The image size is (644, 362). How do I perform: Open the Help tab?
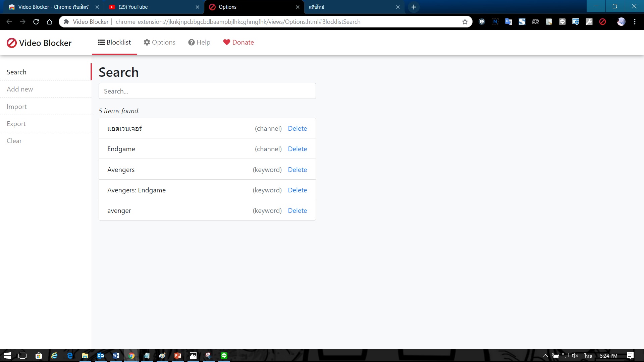click(x=199, y=42)
